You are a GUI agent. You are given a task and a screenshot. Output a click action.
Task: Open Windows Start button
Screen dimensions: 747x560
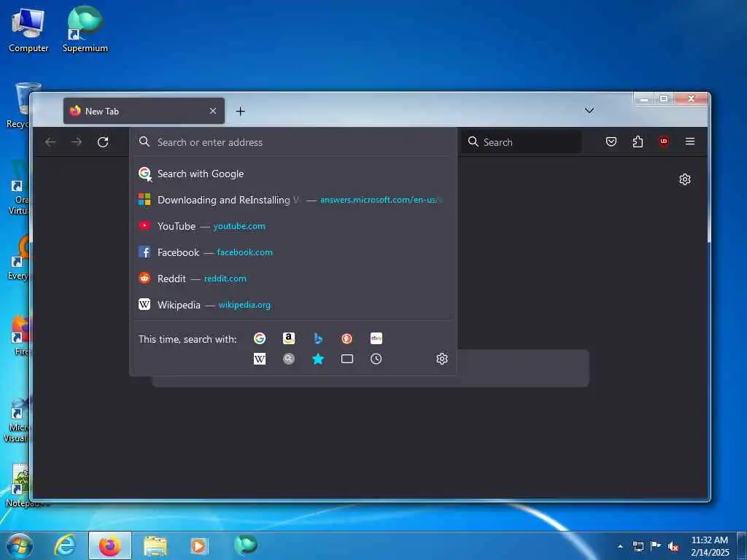(x=20, y=545)
